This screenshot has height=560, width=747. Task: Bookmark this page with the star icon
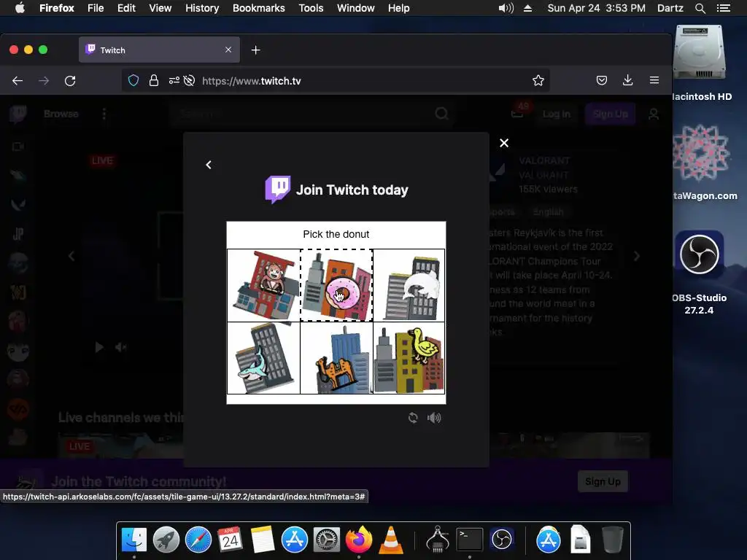pyautogui.click(x=538, y=80)
